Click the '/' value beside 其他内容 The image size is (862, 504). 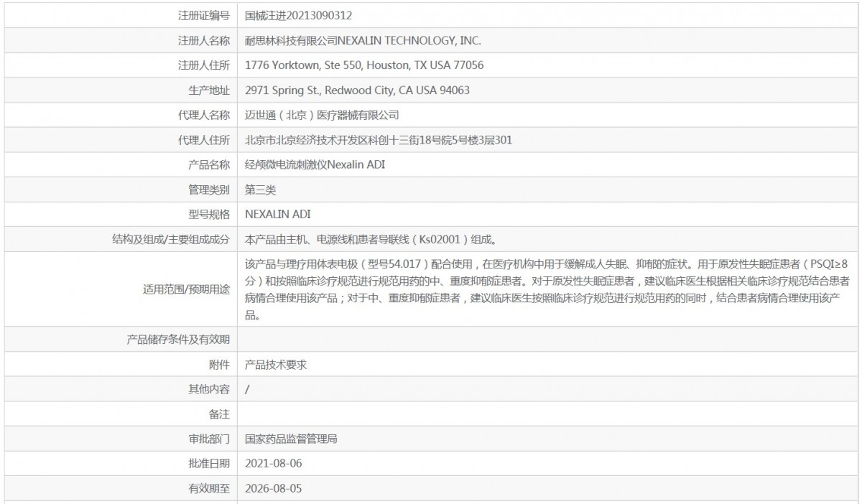point(247,389)
